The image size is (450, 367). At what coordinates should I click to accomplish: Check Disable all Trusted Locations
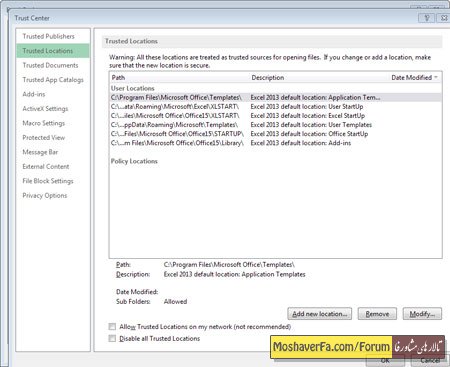112,339
